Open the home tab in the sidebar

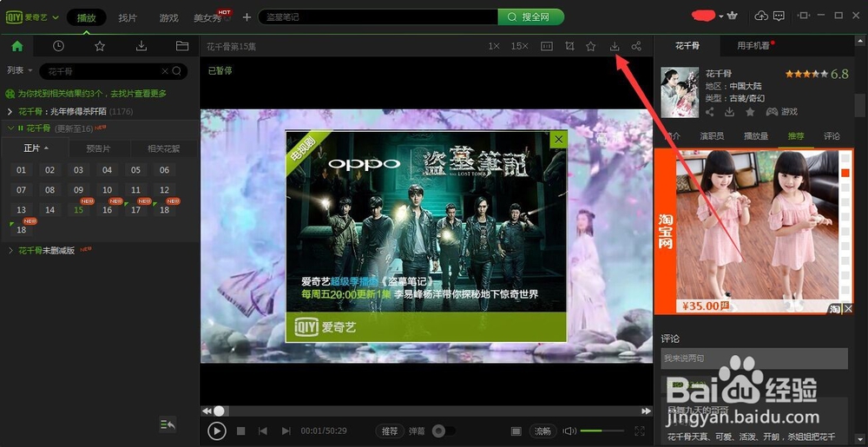coord(17,47)
